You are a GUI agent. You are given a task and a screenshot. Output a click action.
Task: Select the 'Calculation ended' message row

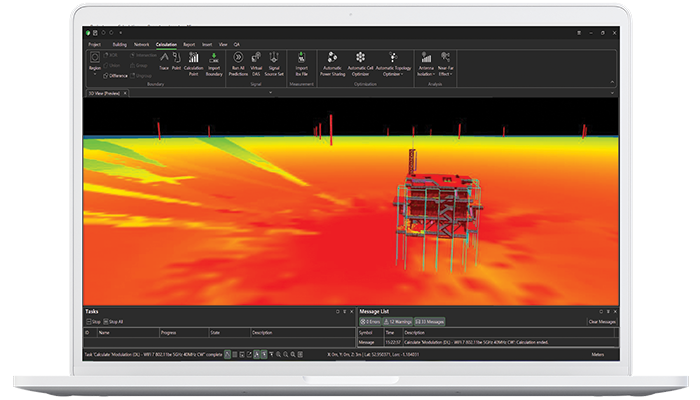pyautogui.click(x=488, y=342)
